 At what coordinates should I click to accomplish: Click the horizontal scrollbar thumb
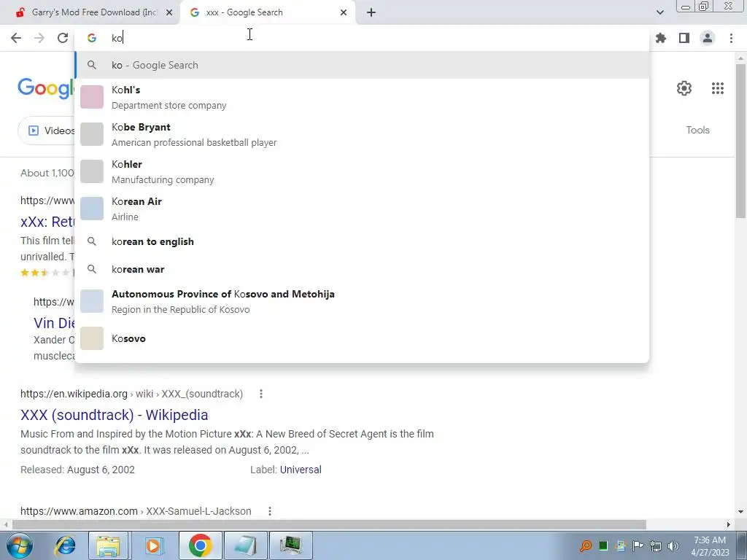coord(329,525)
